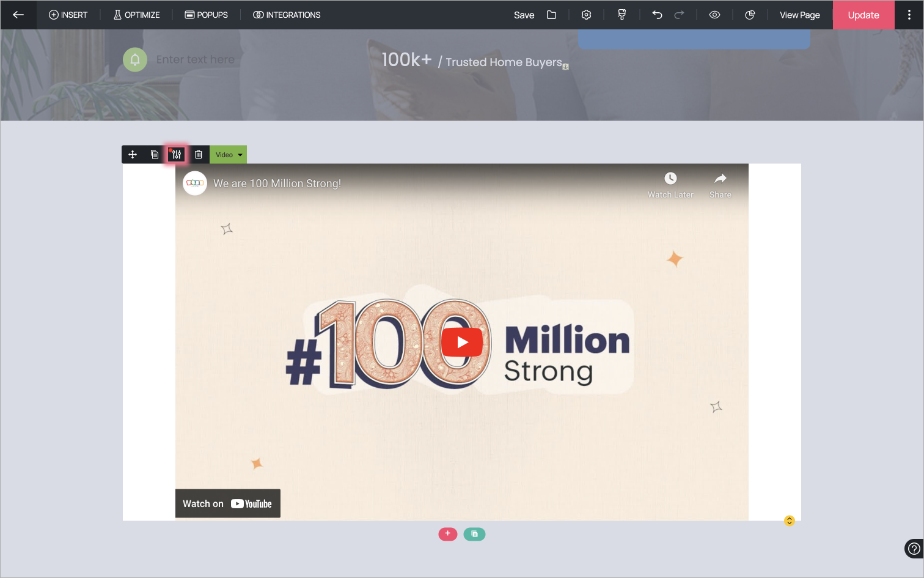
Task: Open the OPTIMIZE menu
Action: (x=136, y=15)
